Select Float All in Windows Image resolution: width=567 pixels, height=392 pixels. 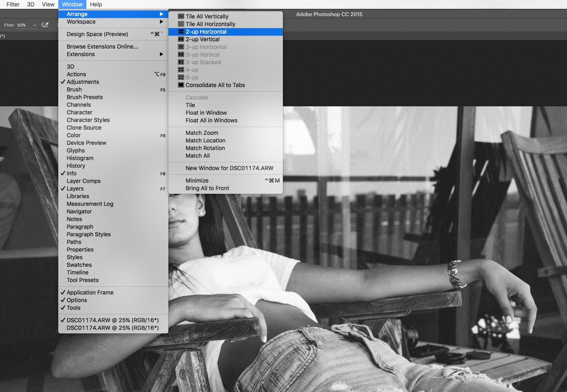[x=211, y=120]
